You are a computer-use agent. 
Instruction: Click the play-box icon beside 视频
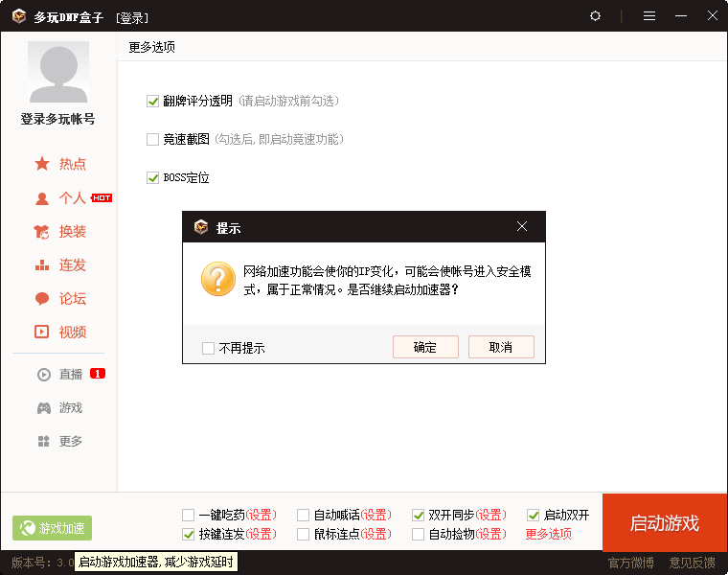[x=42, y=332]
